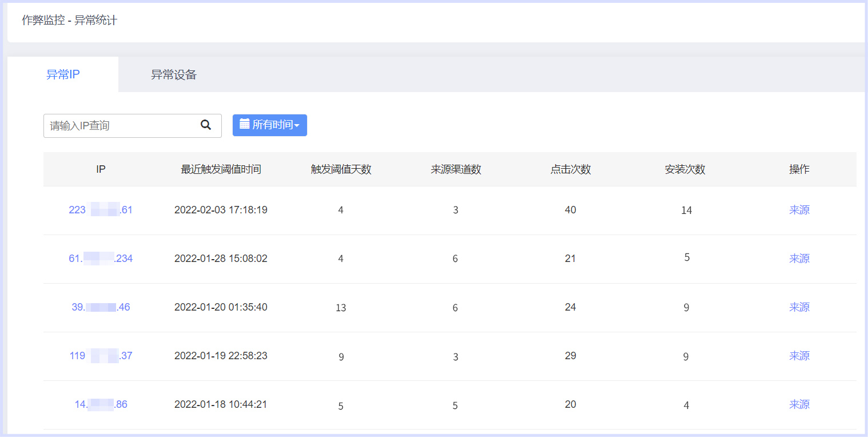Click the click count value 24
The image size is (868, 437).
tap(570, 307)
